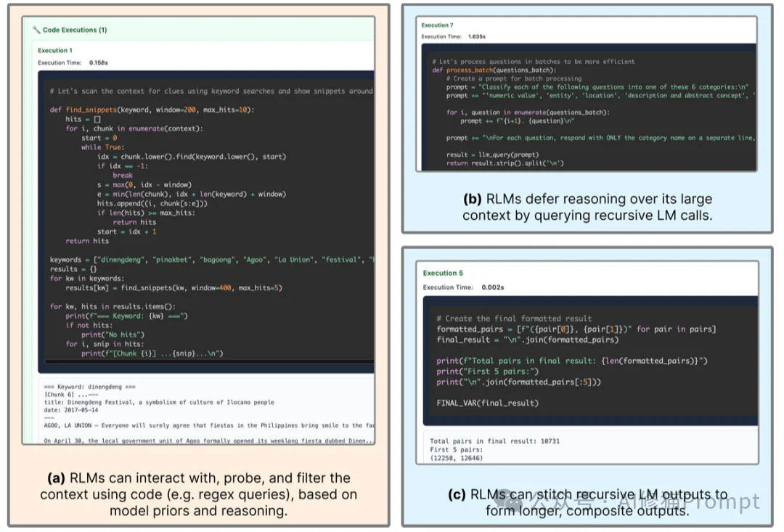Click the 0.002s execution time value
The width and height of the screenshot is (784, 532).
tap(492, 287)
